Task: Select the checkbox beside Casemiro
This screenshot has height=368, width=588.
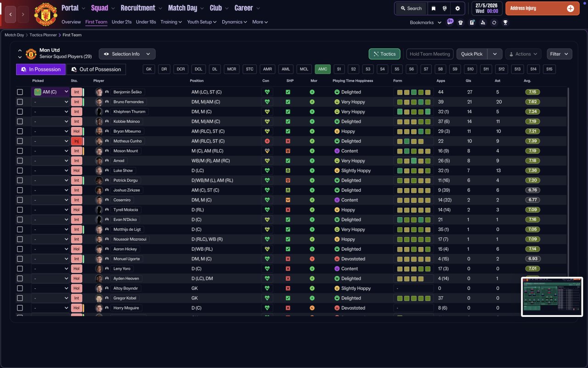Action: click(x=20, y=200)
